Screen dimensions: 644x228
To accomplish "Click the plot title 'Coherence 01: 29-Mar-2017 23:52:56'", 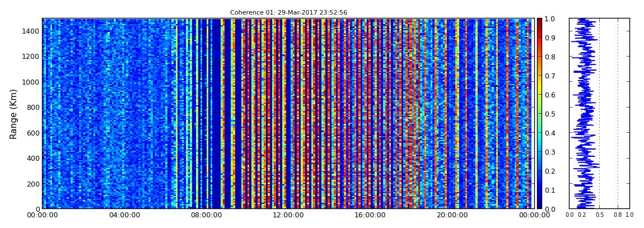I will (288, 13).
